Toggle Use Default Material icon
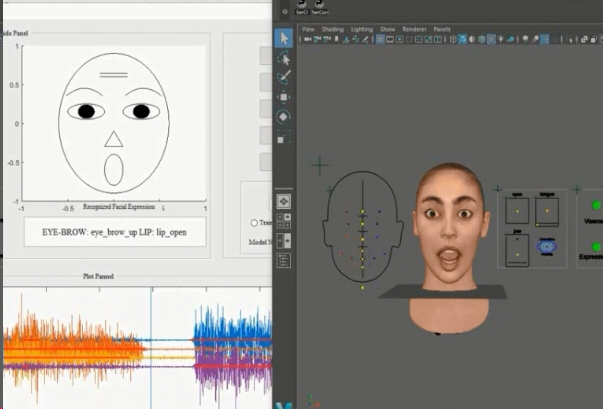The width and height of the screenshot is (603, 409). [x=472, y=39]
